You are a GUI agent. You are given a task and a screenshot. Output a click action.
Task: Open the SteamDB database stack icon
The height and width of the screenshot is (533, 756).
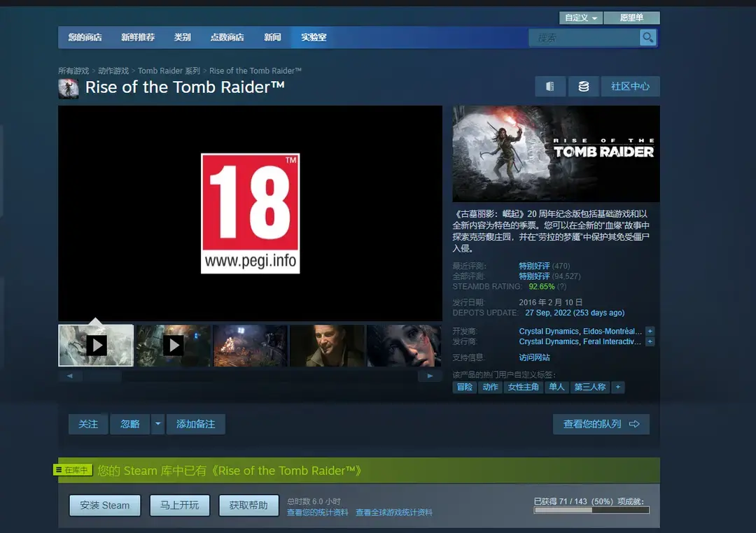pyautogui.click(x=583, y=87)
